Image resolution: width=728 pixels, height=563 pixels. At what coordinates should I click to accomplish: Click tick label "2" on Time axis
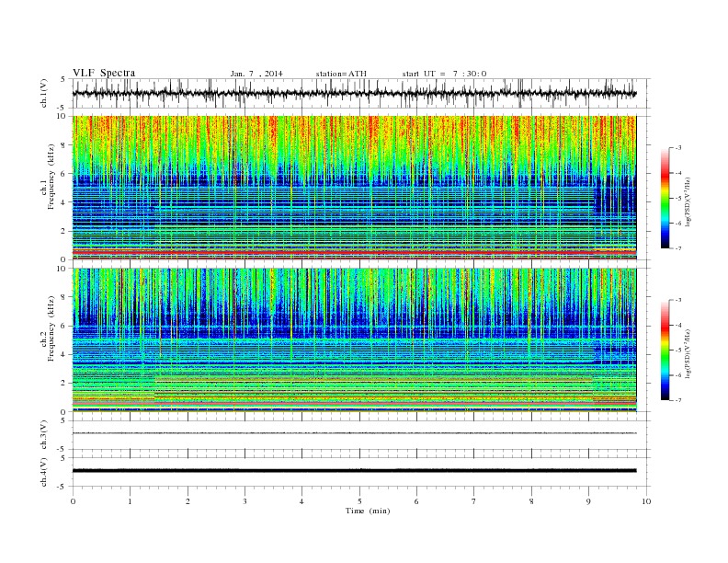point(188,501)
